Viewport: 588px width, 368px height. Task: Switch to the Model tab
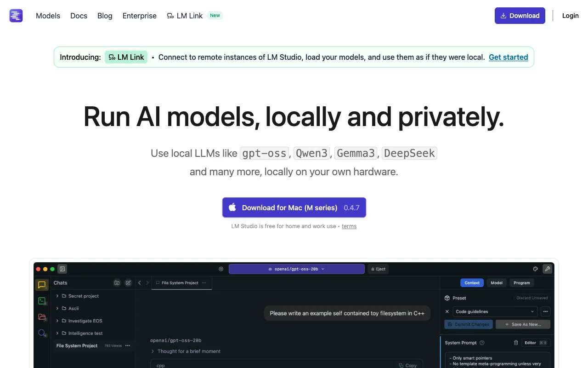(497, 283)
